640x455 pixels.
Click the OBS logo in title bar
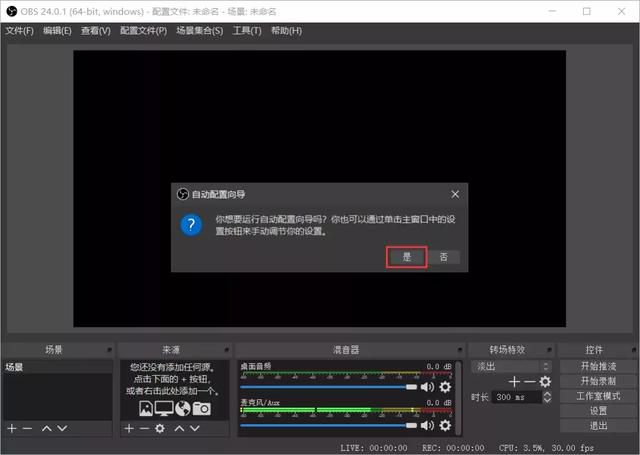click(11, 11)
